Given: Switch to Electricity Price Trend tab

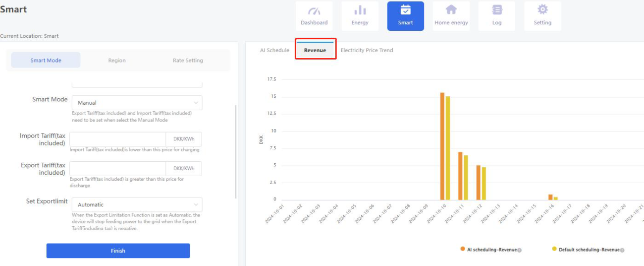Looking at the screenshot, I should tap(367, 50).
